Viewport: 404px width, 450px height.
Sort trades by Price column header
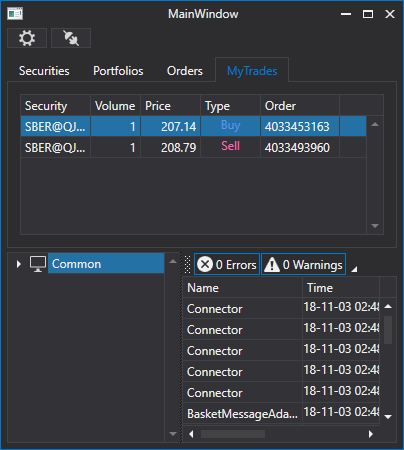click(x=170, y=106)
